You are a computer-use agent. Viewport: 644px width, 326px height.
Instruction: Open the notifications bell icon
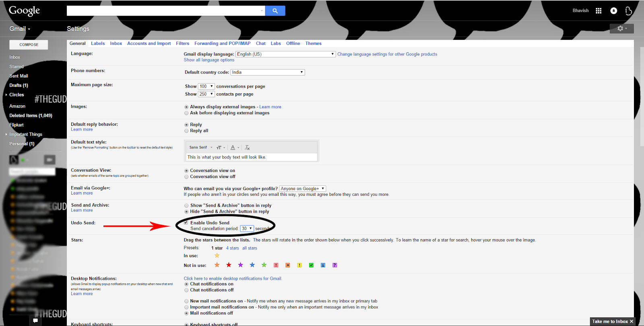tap(613, 11)
